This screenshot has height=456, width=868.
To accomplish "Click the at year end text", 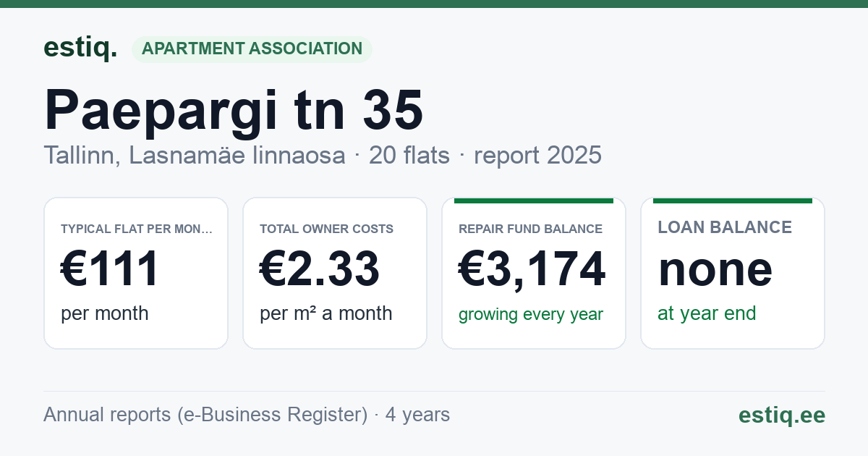I will [x=707, y=313].
